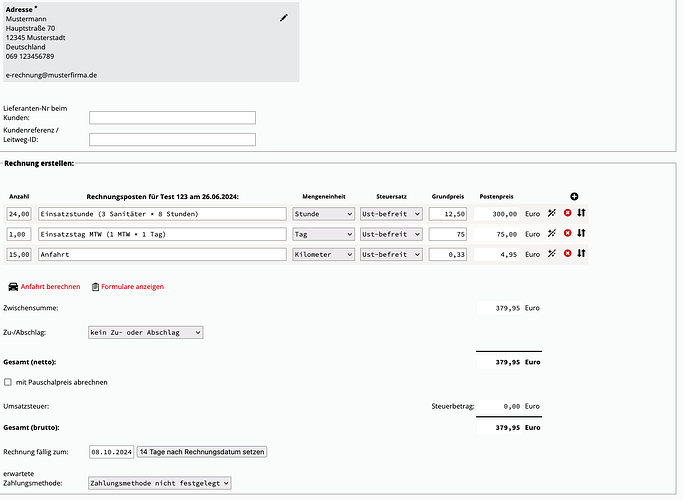Open Mengeneinheit dropdown showing Tag
Image resolution: width=683 pixels, height=500 pixels.
(x=323, y=234)
